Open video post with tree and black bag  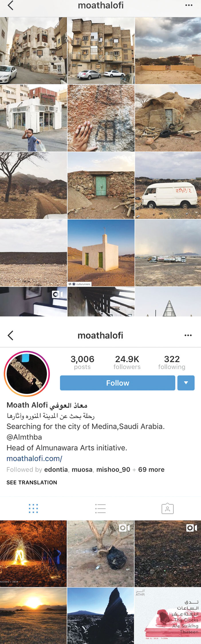pyautogui.click(x=100, y=554)
